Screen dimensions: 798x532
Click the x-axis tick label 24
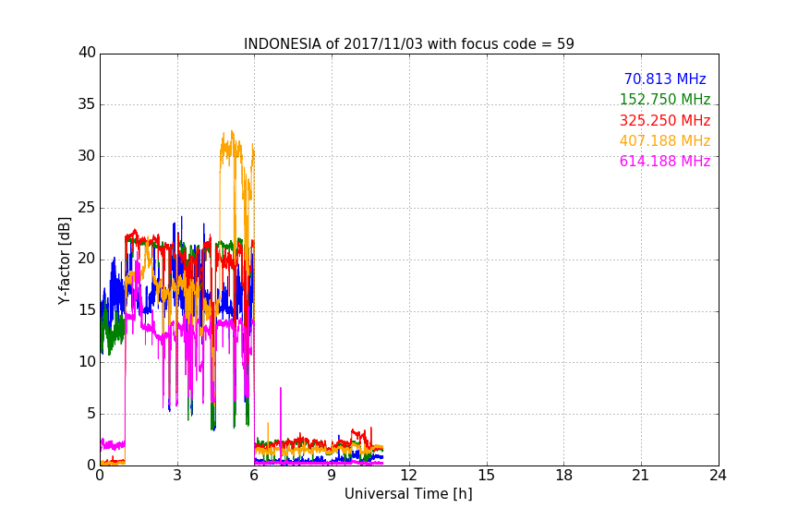point(718,476)
